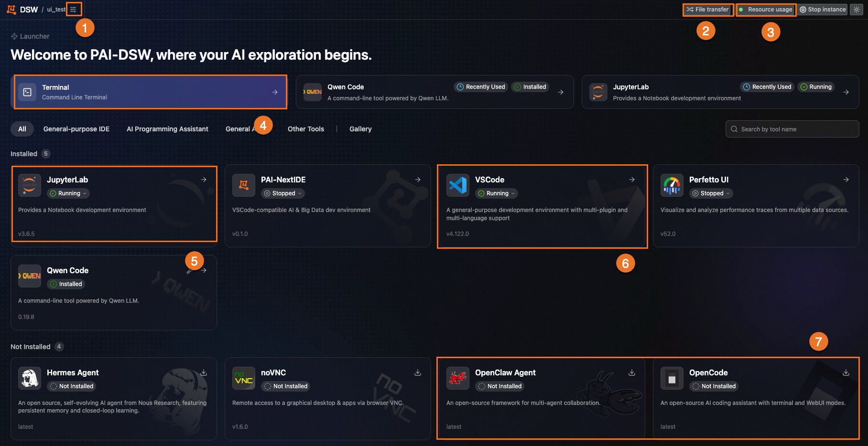Screen dimensions: 868x446
Task: Expand PAI-NextIDE Stopped status dropdown
Action: coord(283,193)
